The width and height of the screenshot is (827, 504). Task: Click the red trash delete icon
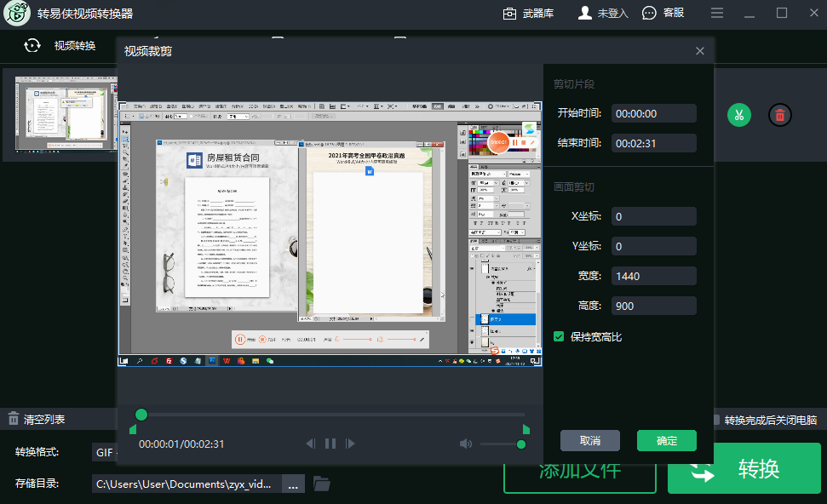[x=779, y=115]
